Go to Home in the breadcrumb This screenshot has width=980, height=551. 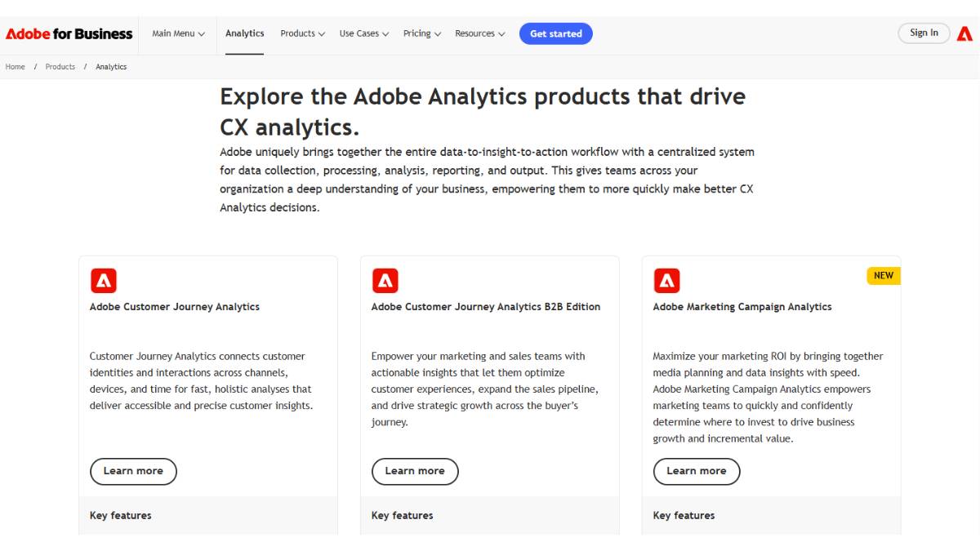coord(16,67)
